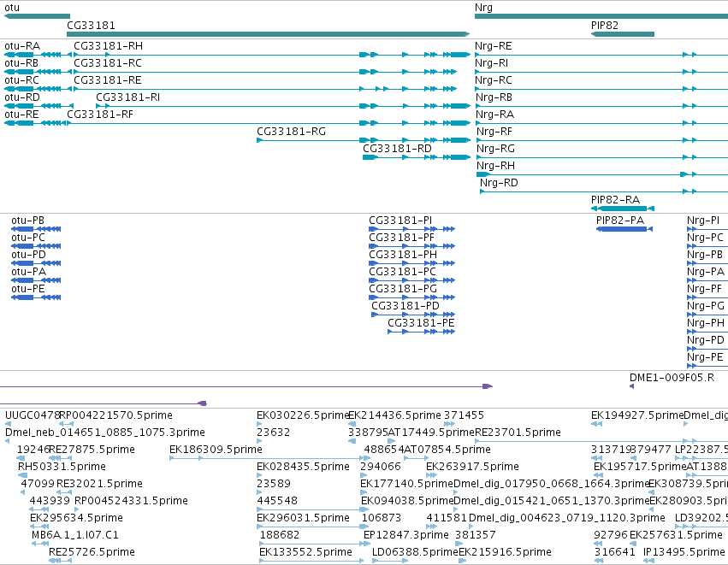Select the Nrg-RB transcript label
The width and height of the screenshot is (728, 565).
point(494,97)
